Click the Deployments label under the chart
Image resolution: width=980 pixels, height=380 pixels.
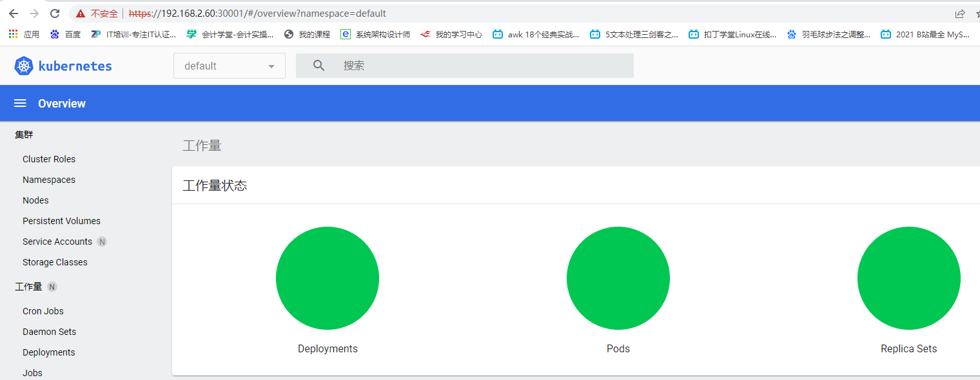tap(328, 348)
